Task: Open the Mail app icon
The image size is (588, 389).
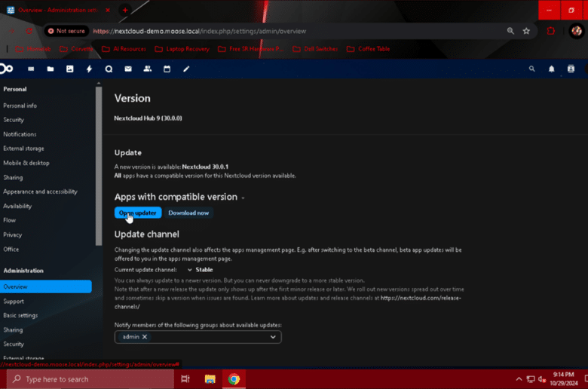Action: coord(128,69)
